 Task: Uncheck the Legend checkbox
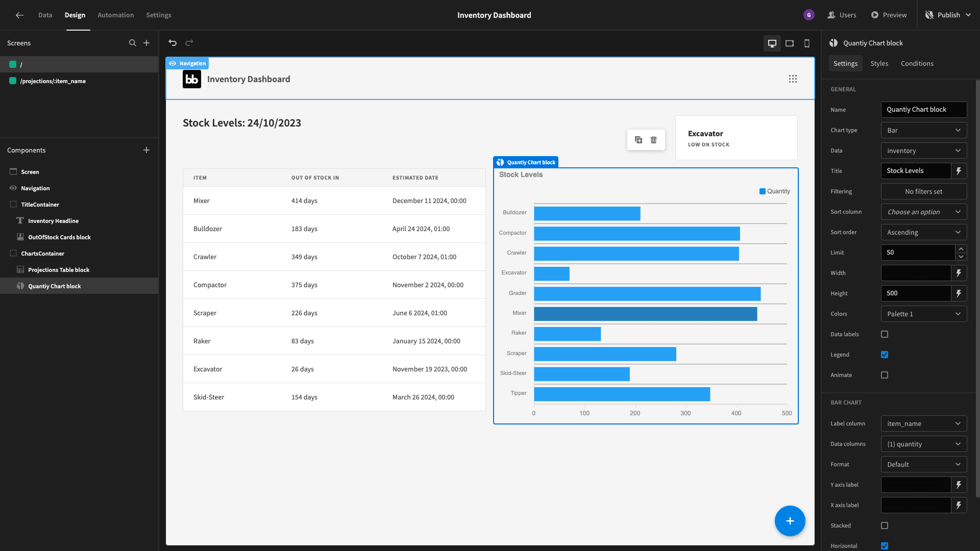click(x=885, y=355)
